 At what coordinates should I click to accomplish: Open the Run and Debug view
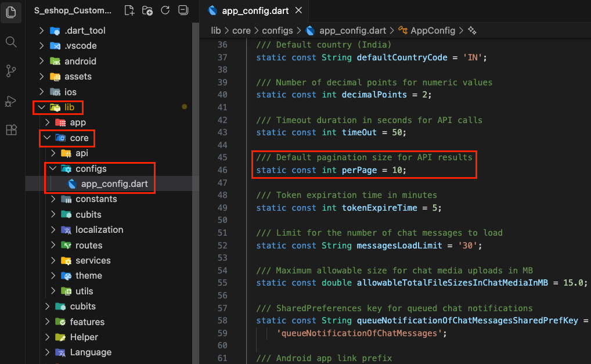point(10,100)
